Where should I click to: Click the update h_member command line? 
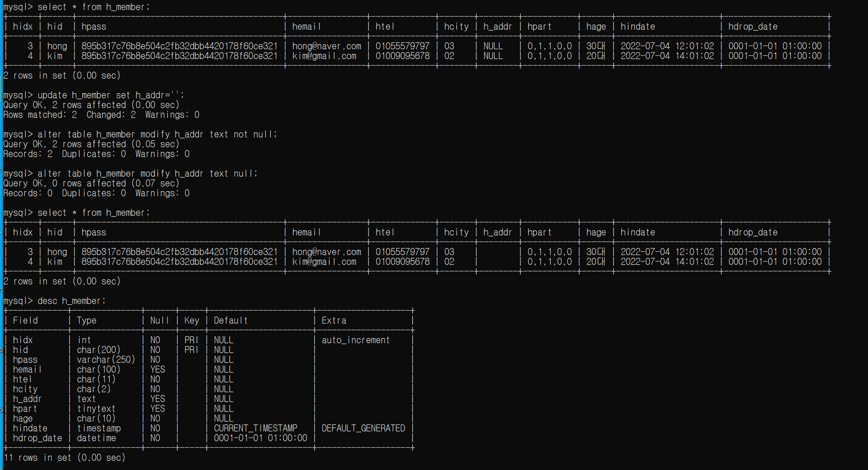click(x=110, y=95)
